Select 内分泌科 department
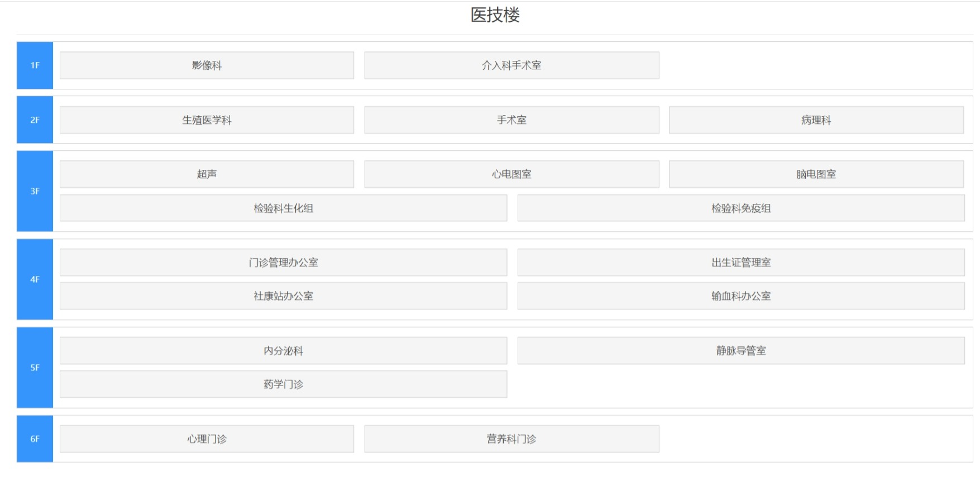Viewport: 980px width, 481px height. (x=283, y=351)
